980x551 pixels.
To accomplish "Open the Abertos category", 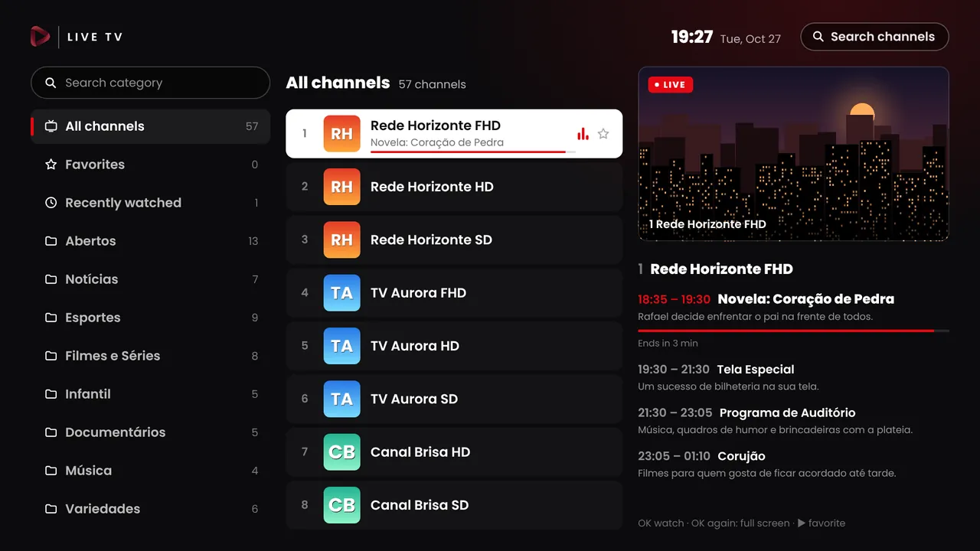I will coord(150,241).
